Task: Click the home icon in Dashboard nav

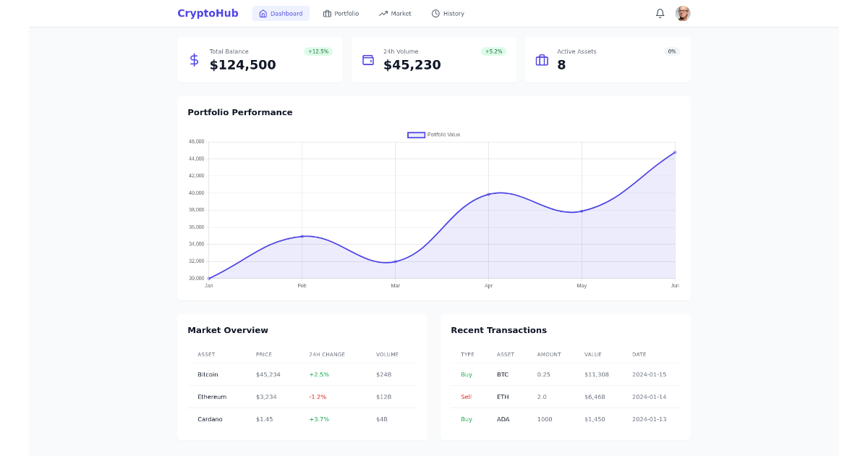Action: 263,13
